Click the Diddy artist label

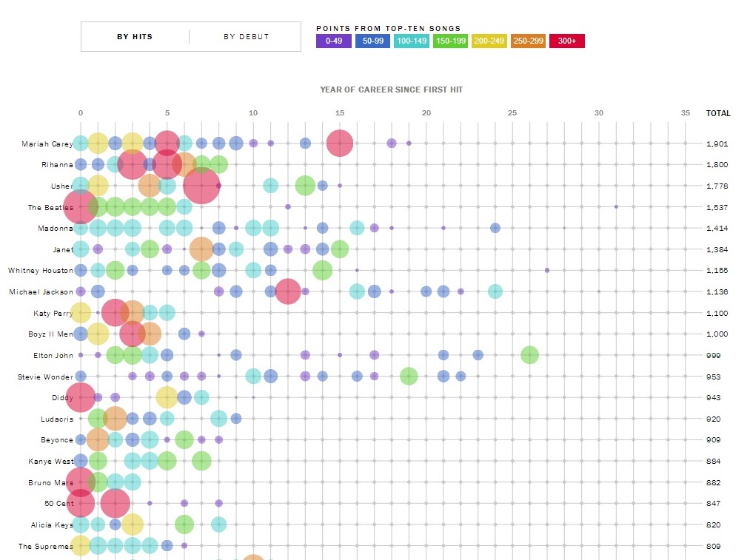(x=63, y=397)
